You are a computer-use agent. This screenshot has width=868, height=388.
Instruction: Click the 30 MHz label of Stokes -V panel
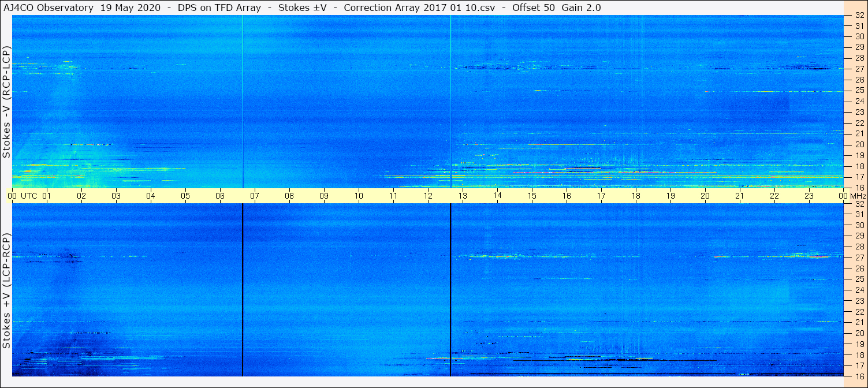tap(859, 36)
